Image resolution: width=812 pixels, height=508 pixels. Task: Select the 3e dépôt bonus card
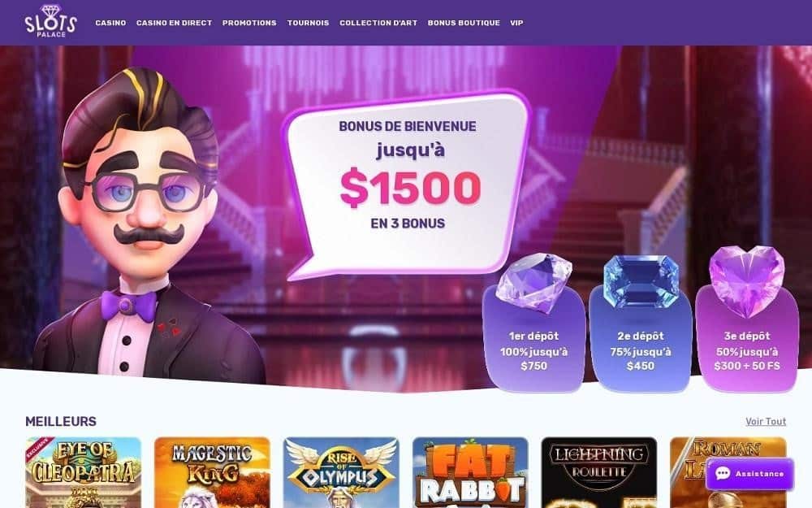coord(747,340)
